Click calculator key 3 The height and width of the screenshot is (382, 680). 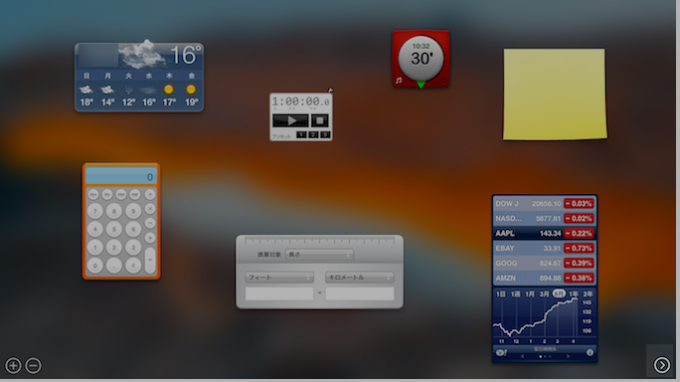(x=133, y=247)
